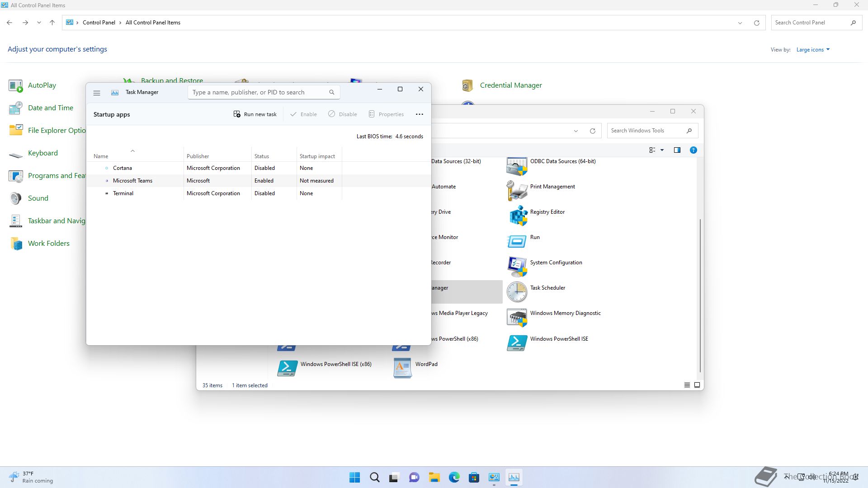
Task: Click Run new task button
Action: pos(255,114)
